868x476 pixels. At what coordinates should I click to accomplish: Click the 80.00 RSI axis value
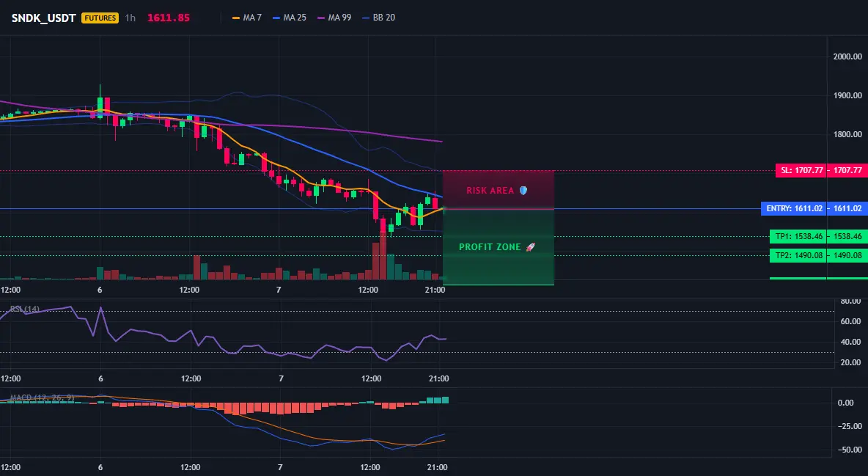click(851, 301)
